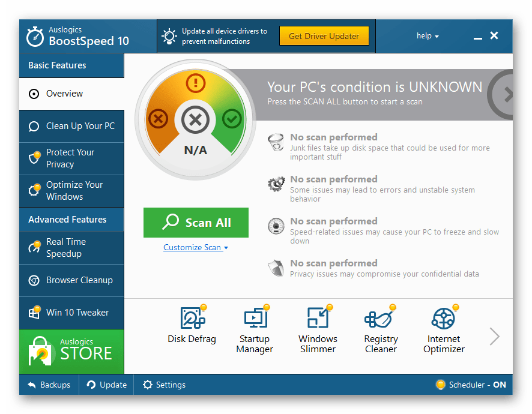Start scan with Scan All button

(x=196, y=223)
